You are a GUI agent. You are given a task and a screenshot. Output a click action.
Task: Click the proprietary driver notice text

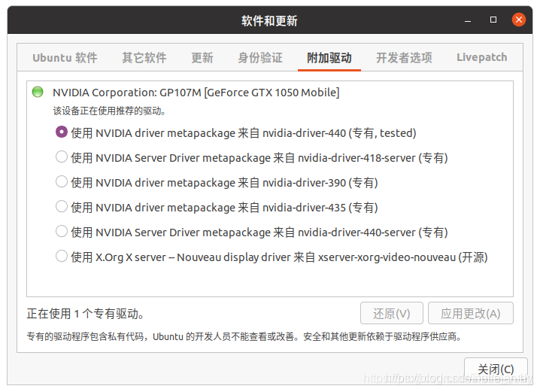(x=244, y=336)
